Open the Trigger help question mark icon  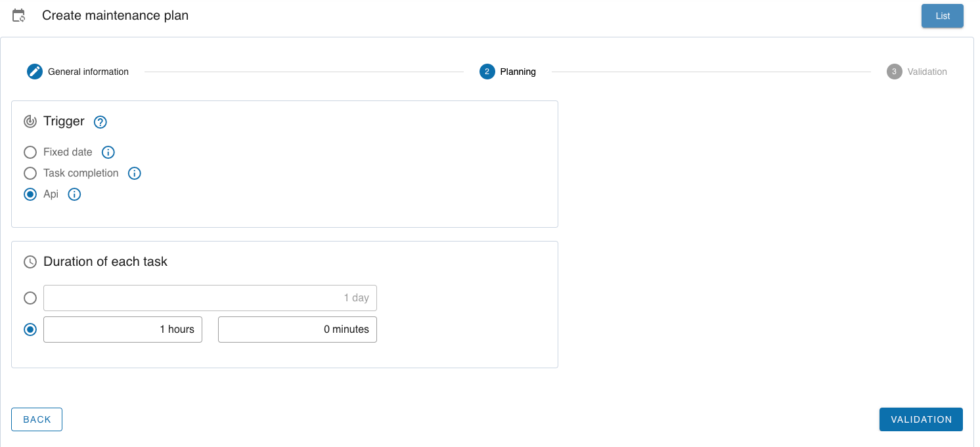click(100, 122)
